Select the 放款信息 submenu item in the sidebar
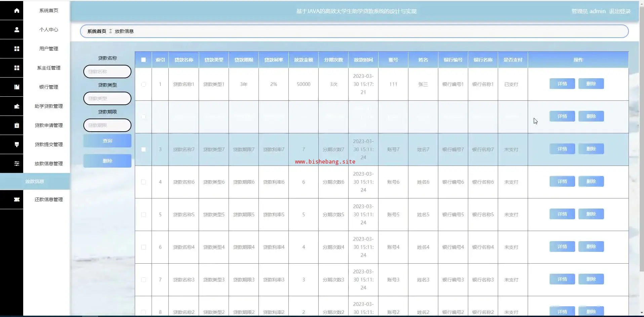Screen dimensions: 644x317 point(35,181)
